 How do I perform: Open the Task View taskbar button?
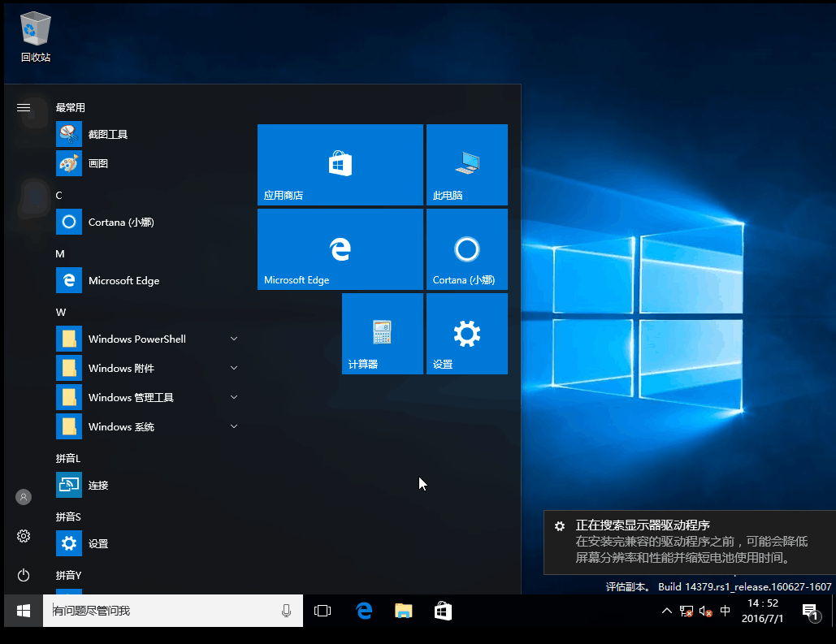tap(323, 611)
